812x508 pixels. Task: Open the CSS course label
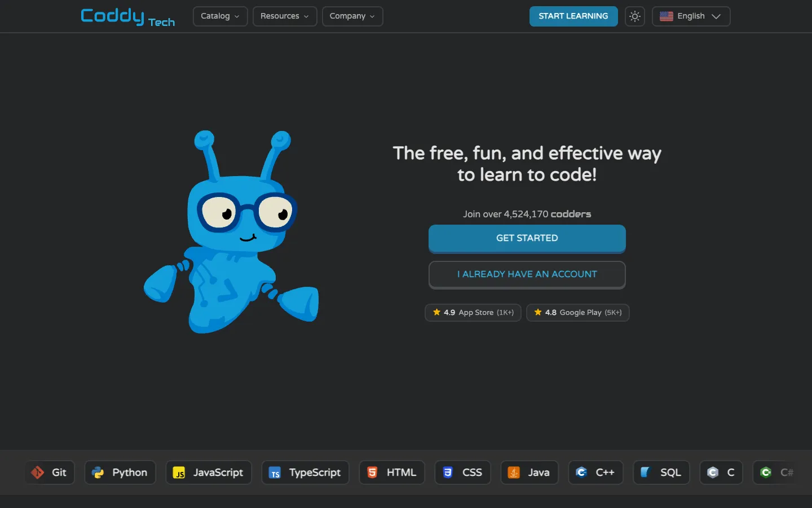(x=472, y=472)
